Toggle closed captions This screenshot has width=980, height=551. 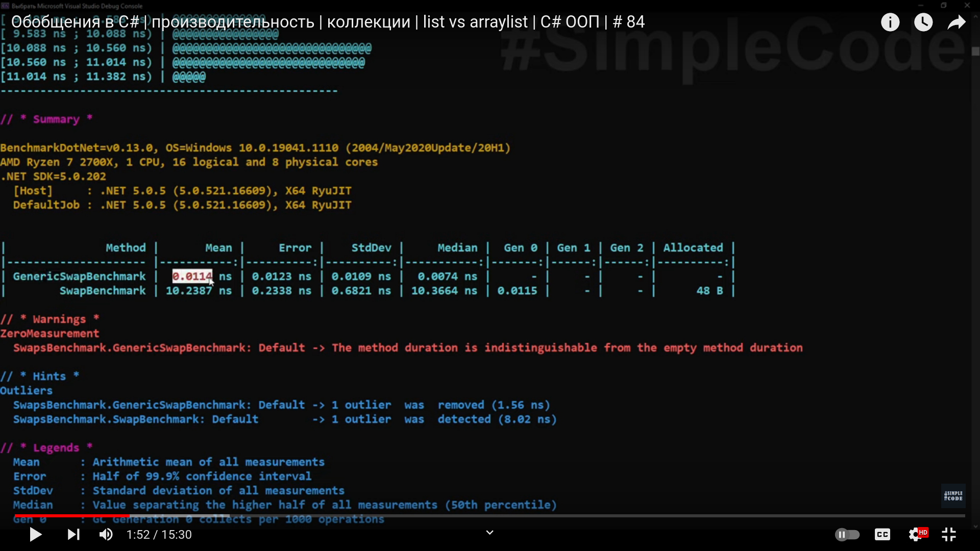tap(882, 534)
